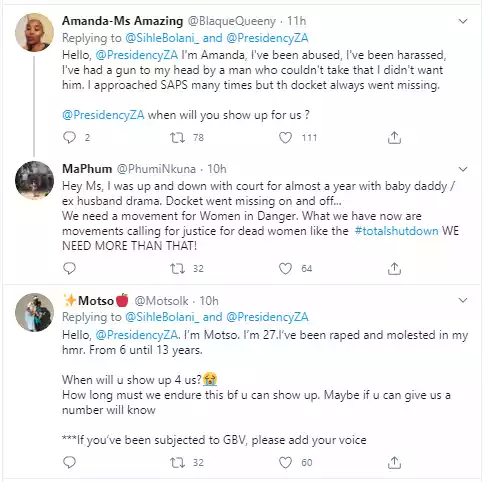Open the #totalshutdown hashtag link
The image size is (485, 482).
coord(396,231)
